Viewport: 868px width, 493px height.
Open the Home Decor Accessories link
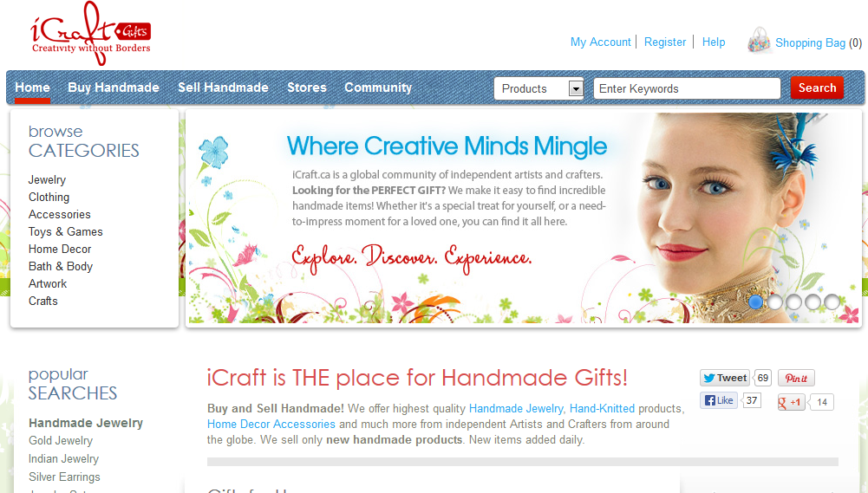[271, 425]
